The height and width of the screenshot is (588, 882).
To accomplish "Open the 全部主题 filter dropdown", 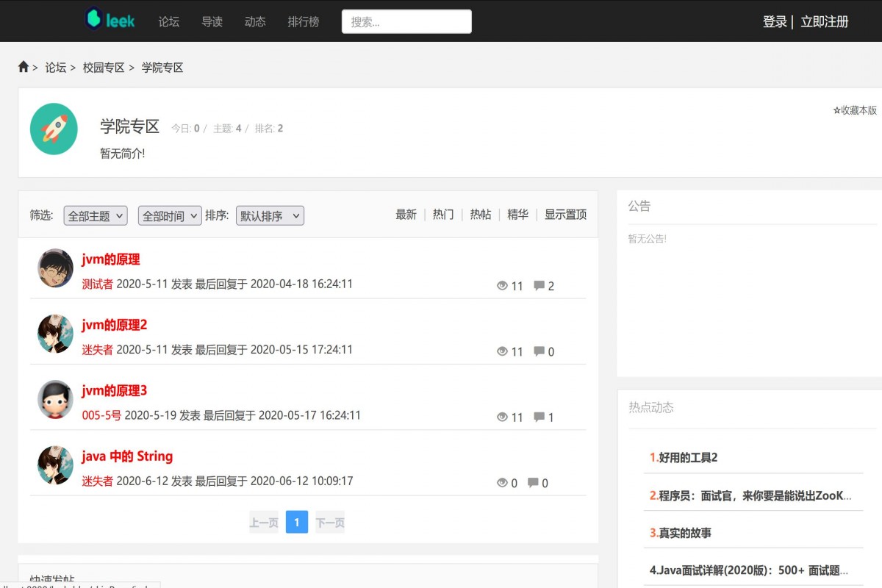I will pyautogui.click(x=95, y=215).
